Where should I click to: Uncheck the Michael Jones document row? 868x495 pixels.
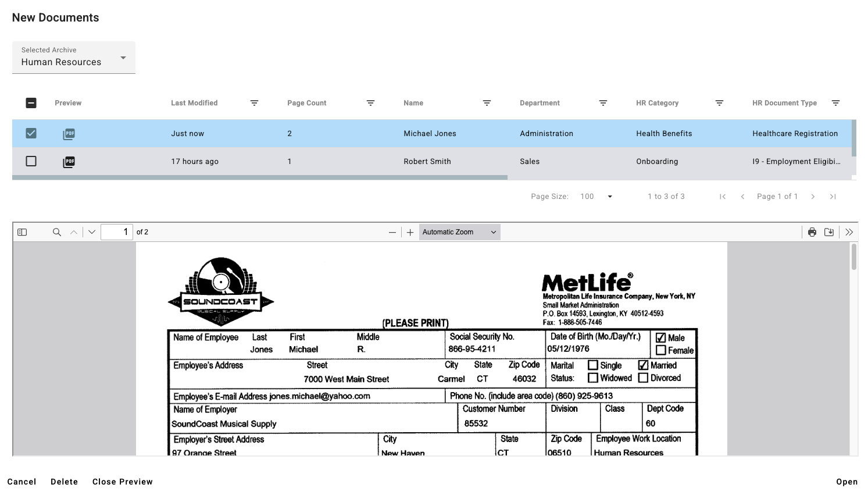coord(31,133)
